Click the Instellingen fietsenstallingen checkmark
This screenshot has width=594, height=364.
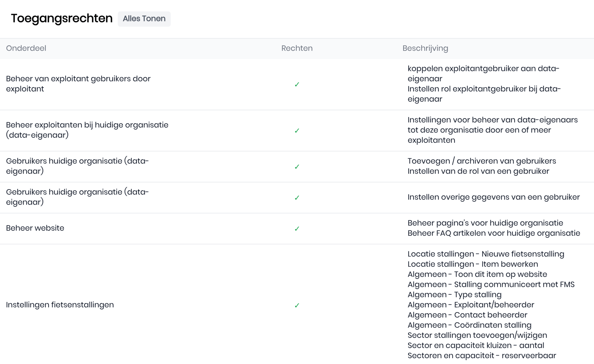click(x=297, y=305)
